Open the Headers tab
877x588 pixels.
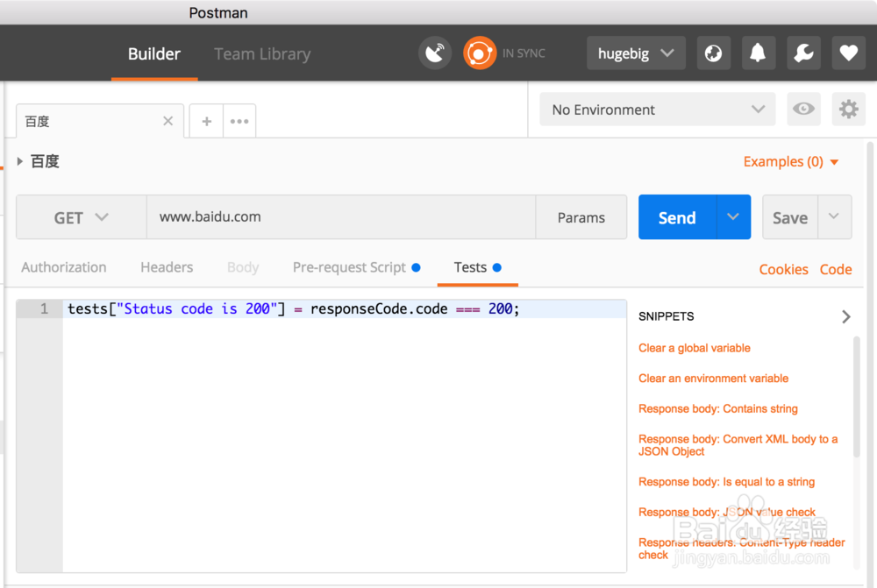(x=167, y=268)
